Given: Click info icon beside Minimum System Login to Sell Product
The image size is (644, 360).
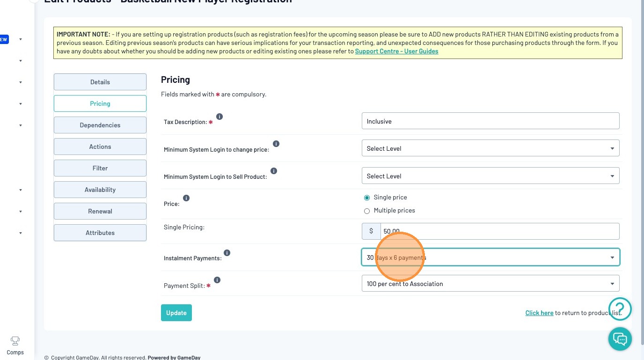Looking at the screenshot, I should [x=274, y=171].
